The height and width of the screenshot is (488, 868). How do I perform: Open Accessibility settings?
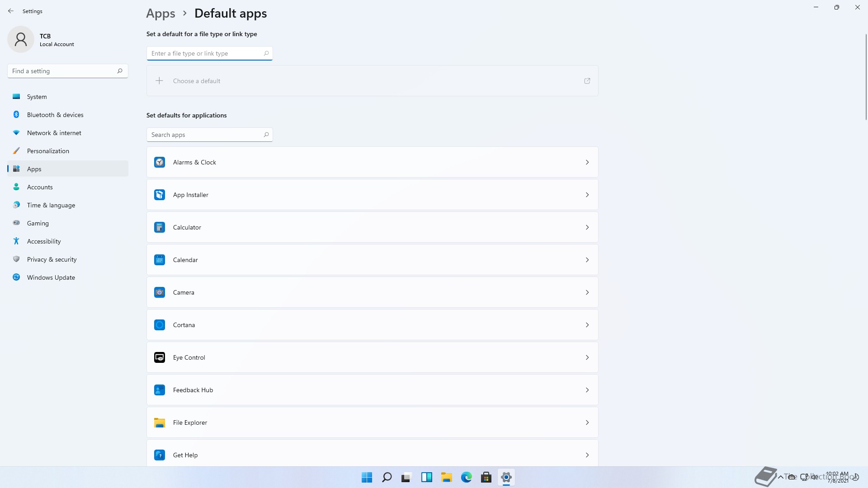[x=68, y=241]
